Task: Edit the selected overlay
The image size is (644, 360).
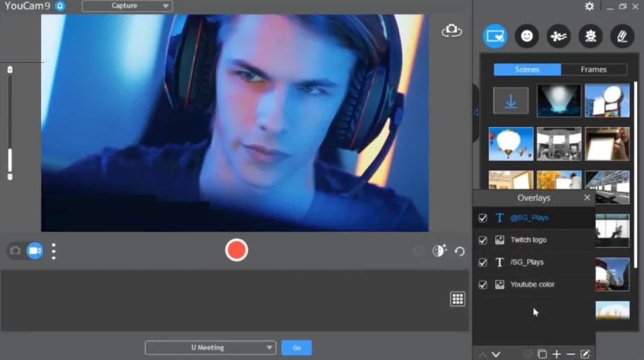Action: pos(585,354)
